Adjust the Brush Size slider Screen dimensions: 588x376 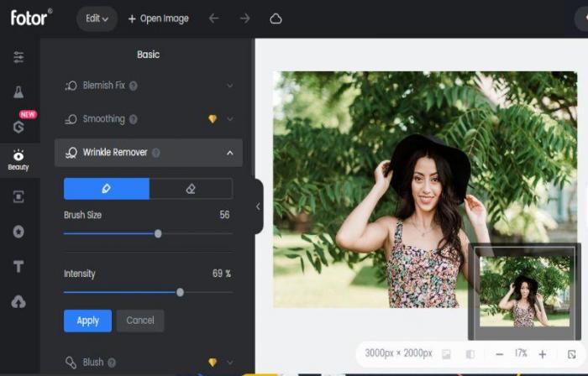point(158,233)
